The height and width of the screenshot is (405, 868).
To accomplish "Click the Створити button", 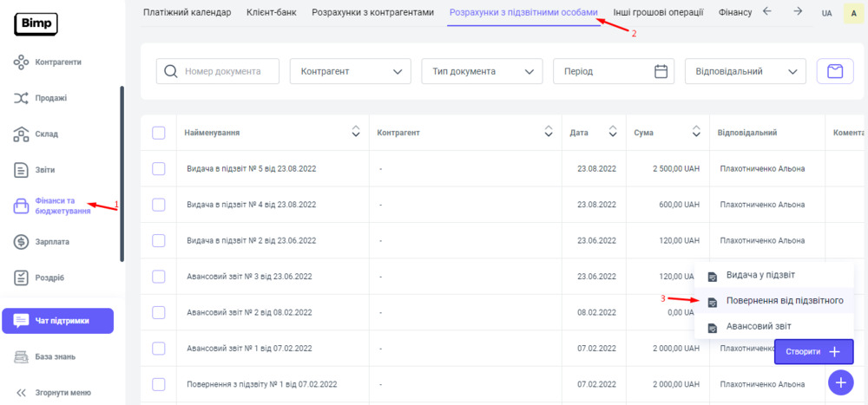I will tap(813, 351).
